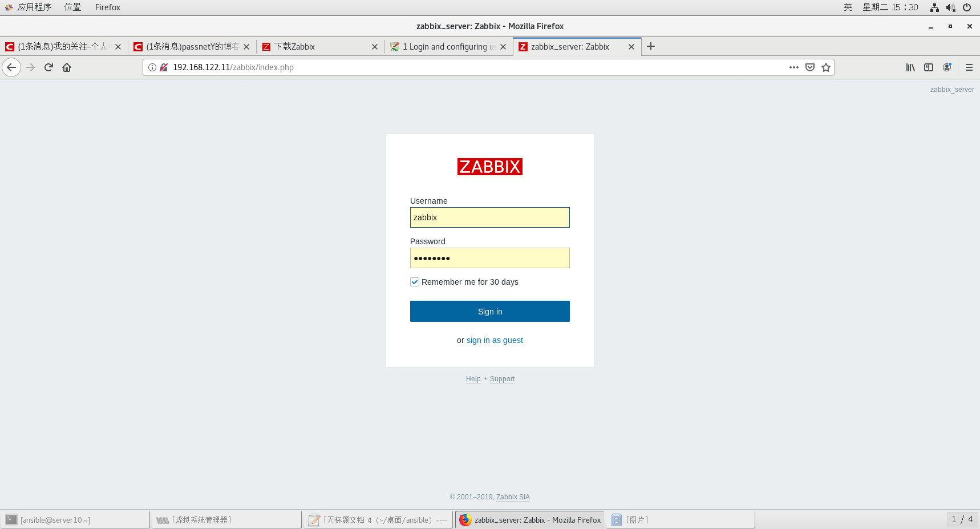
Task: Click the ZABBIX logo
Action: click(490, 167)
